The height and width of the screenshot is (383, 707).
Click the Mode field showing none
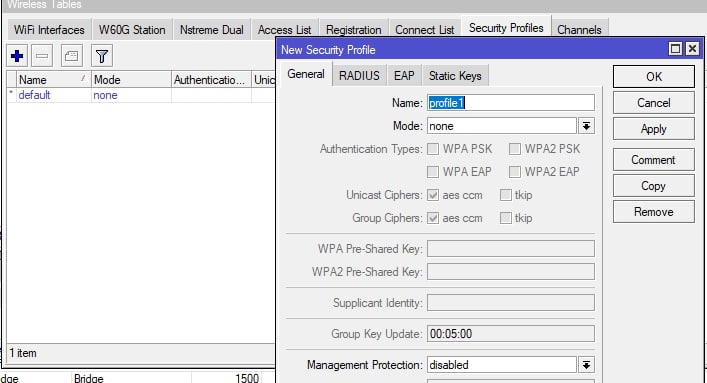502,126
